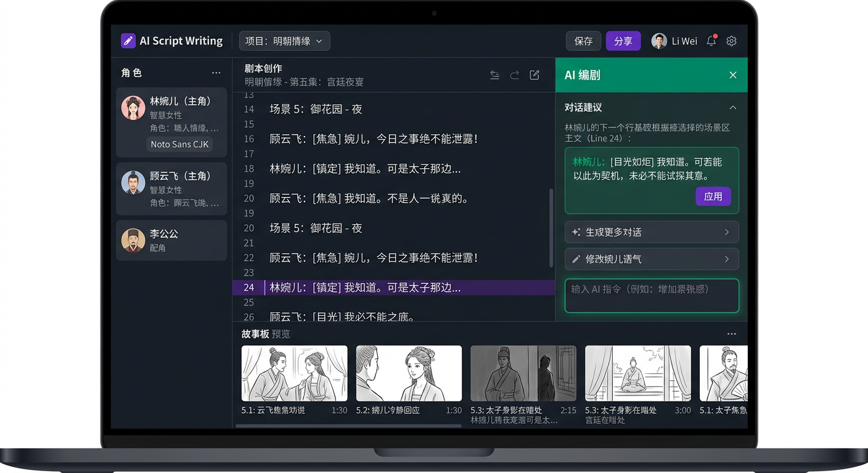
Task: Click line 22 顾云飞 [焦急] dialogue
Action: (374, 257)
